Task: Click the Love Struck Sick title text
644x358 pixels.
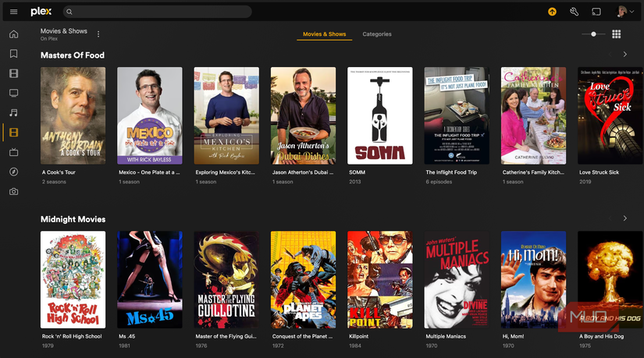Action: click(599, 172)
